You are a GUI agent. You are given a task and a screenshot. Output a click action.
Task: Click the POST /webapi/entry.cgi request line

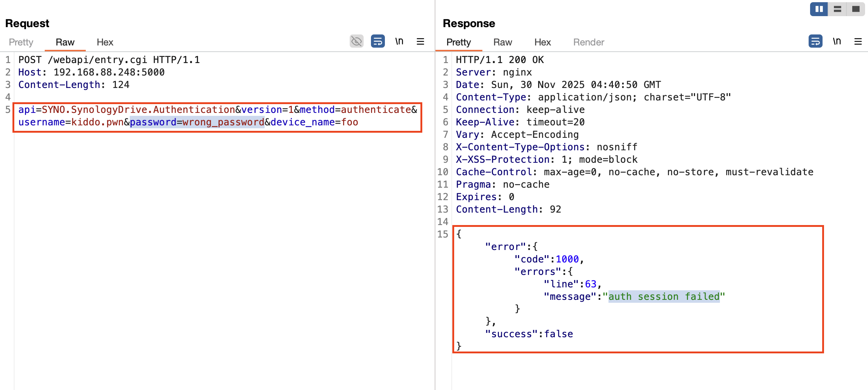coord(109,60)
